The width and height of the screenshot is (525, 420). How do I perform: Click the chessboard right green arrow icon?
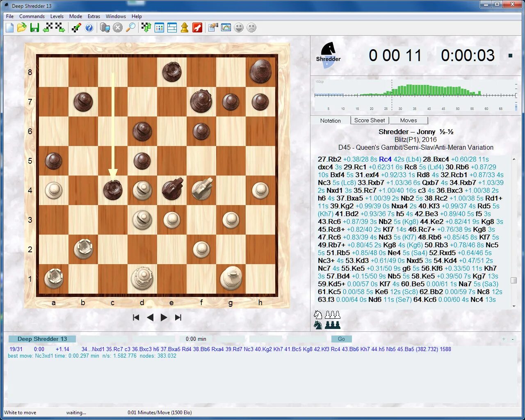[60, 27]
